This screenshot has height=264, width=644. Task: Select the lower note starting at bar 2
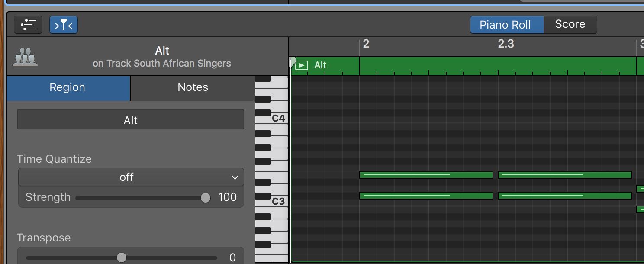pyautogui.click(x=426, y=196)
